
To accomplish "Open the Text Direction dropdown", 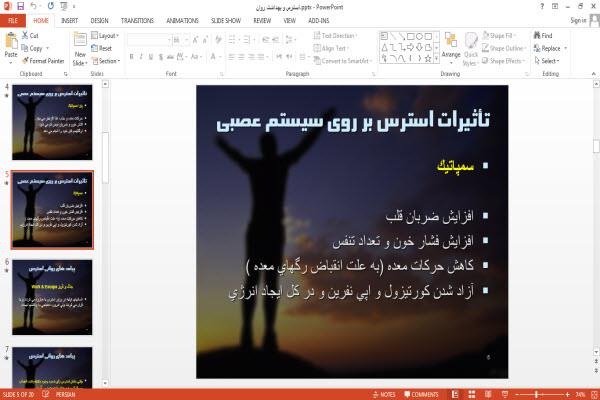I will [335, 36].
